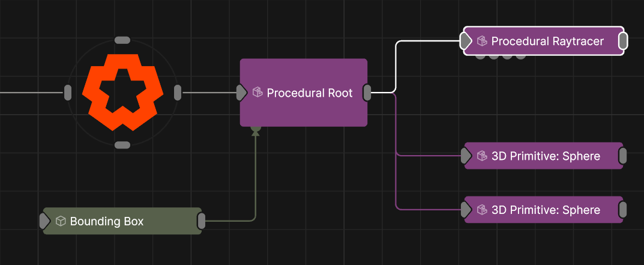Select the upper 3D Primitive: Sphere node

click(546, 156)
